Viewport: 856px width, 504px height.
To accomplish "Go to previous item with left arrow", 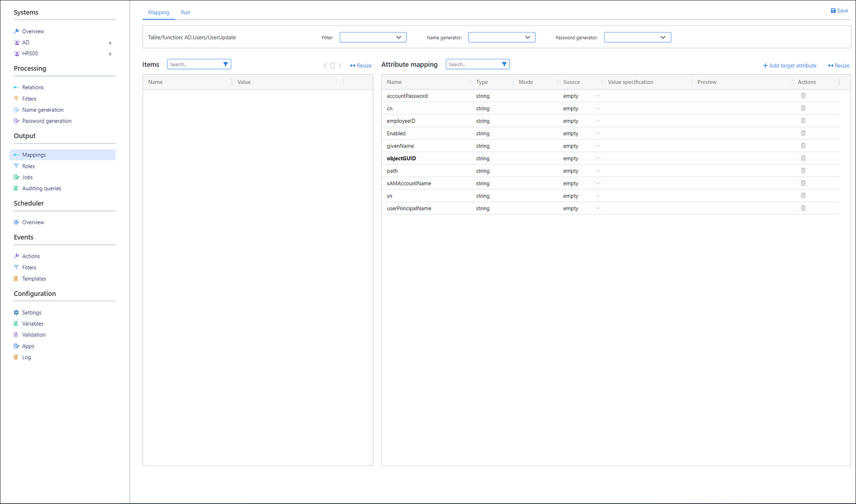I will [325, 66].
